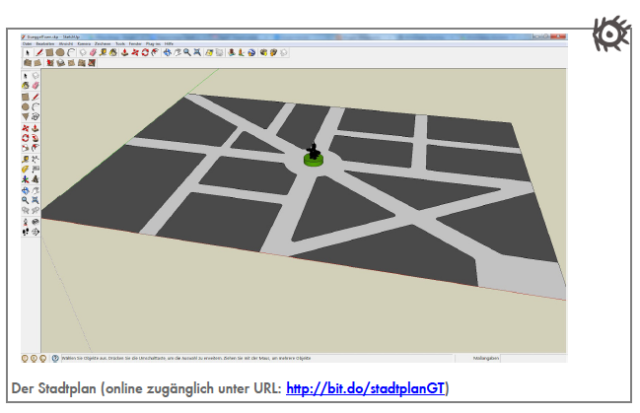This screenshot has height=413, width=640.
Task: Pick the Dimension tool in side palette
Action: (x=36, y=158)
